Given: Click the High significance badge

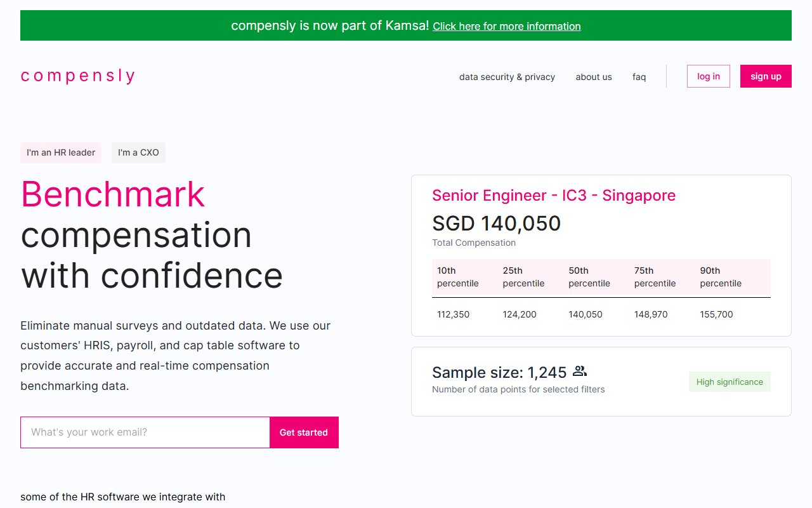Looking at the screenshot, I should (x=730, y=382).
